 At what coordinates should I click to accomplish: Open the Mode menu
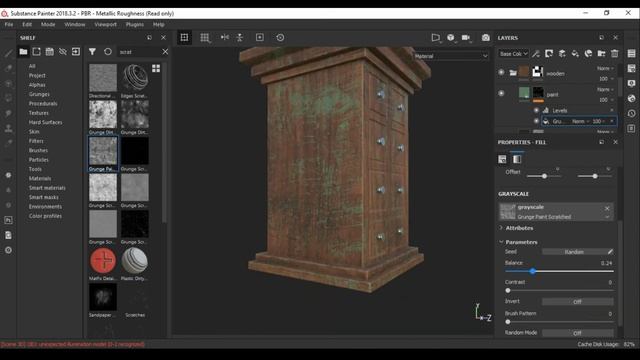point(48,24)
